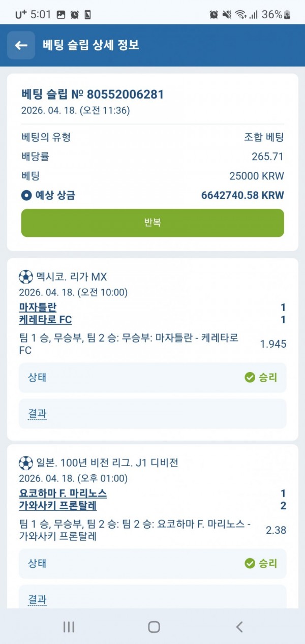Viewport: 305px width, 644px height.
Task: Tap the soccer ball icon for J1 league
Action: tap(25, 463)
